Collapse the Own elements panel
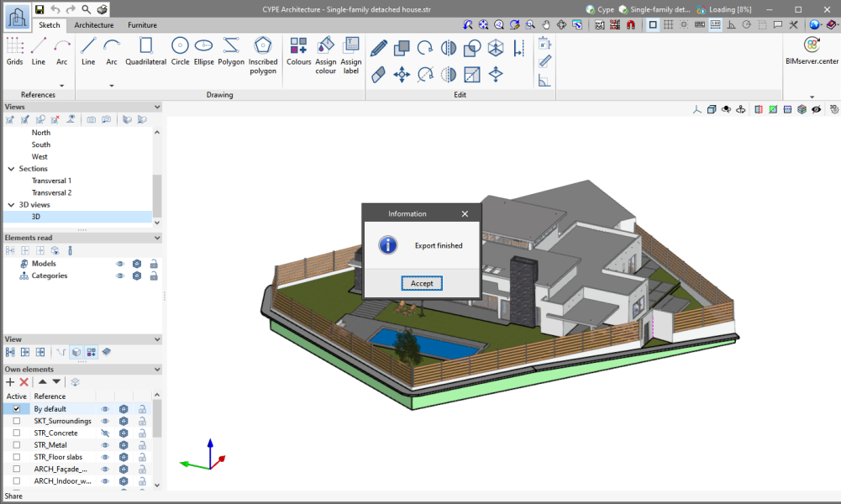This screenshot has width=841, height=504. tap(157, 370)
